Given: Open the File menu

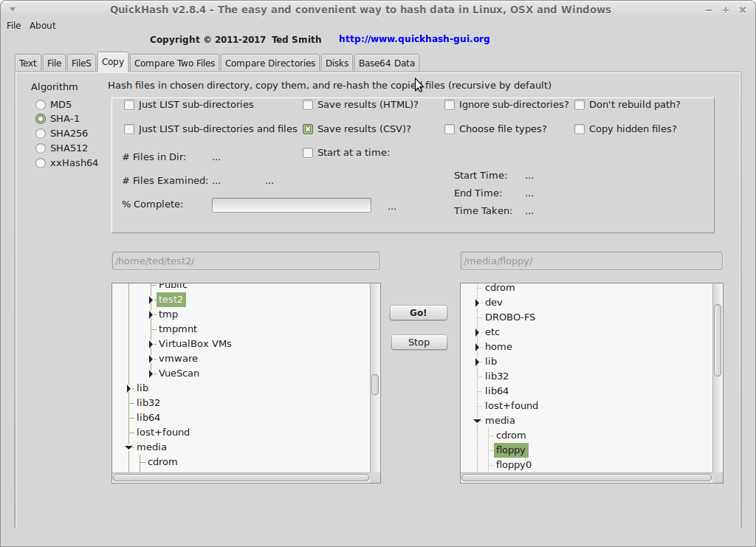Looking at the screenshot, I should pos(13,25).
